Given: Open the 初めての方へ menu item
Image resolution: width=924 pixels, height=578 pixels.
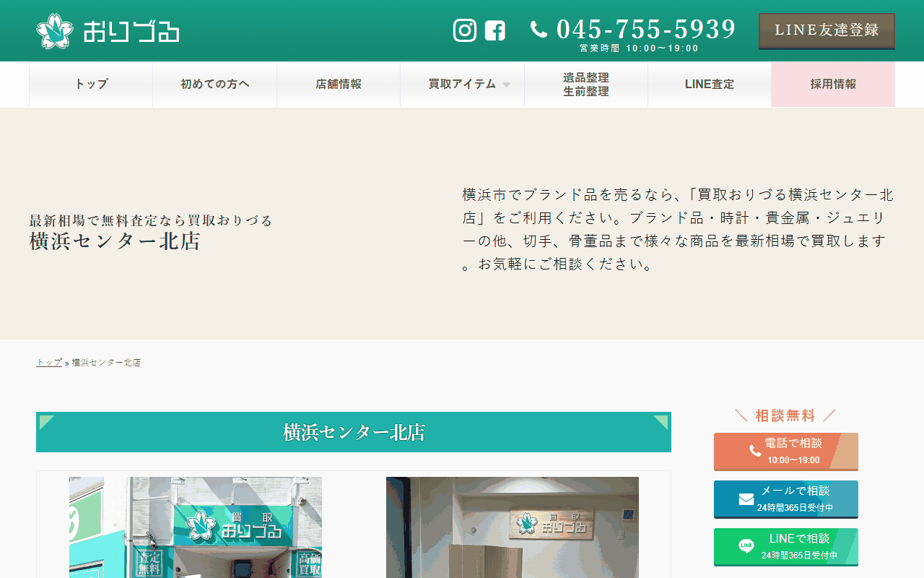Looking at the screenshot, I should pyautogui.click(x=215, y=85).
